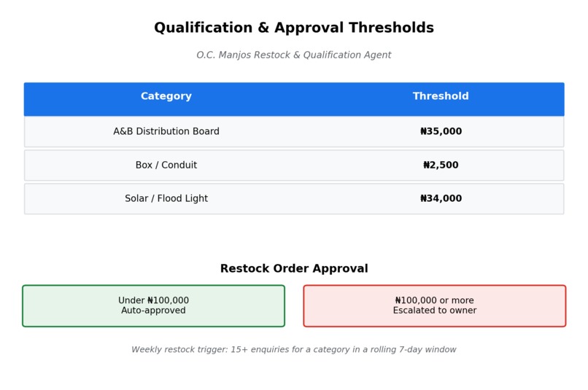
Task: Click the ₦2,500 threshold value
Action: pos(441,165)
